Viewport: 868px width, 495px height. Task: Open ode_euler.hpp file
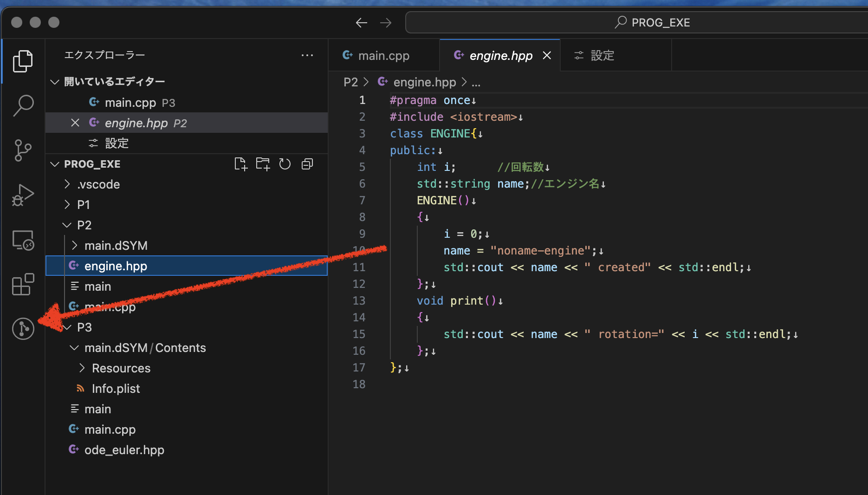point(187,449)
